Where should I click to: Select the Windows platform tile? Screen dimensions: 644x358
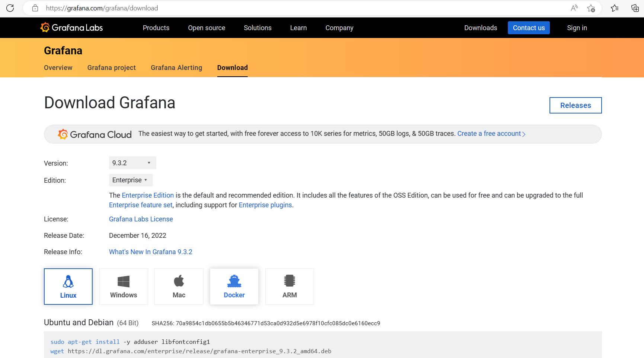click(x=124, y=287)
